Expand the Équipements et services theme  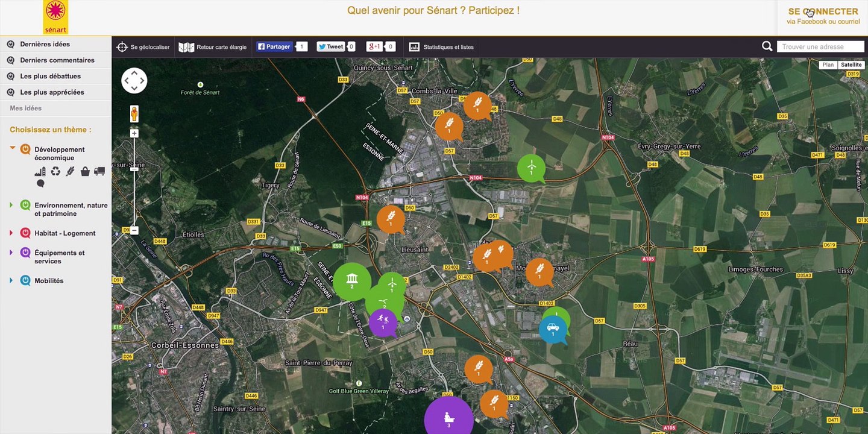11,253
